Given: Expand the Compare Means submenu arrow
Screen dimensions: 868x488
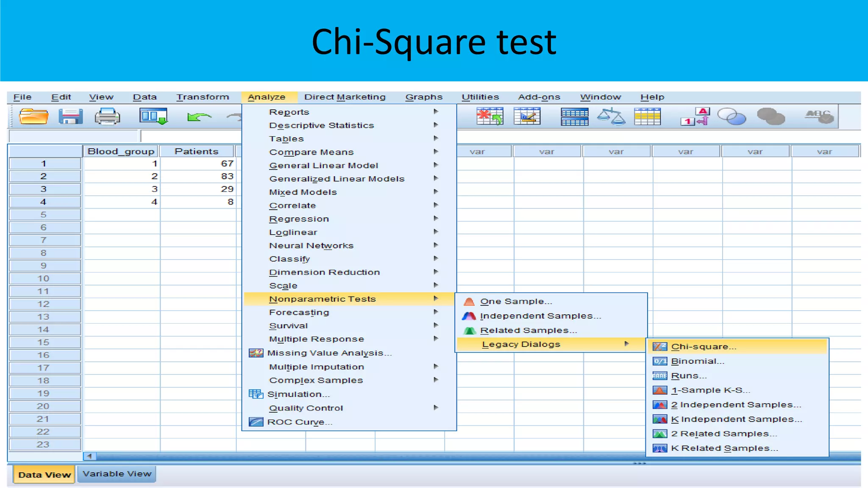Looking at the screenshot, I should [x=436, y=152].
